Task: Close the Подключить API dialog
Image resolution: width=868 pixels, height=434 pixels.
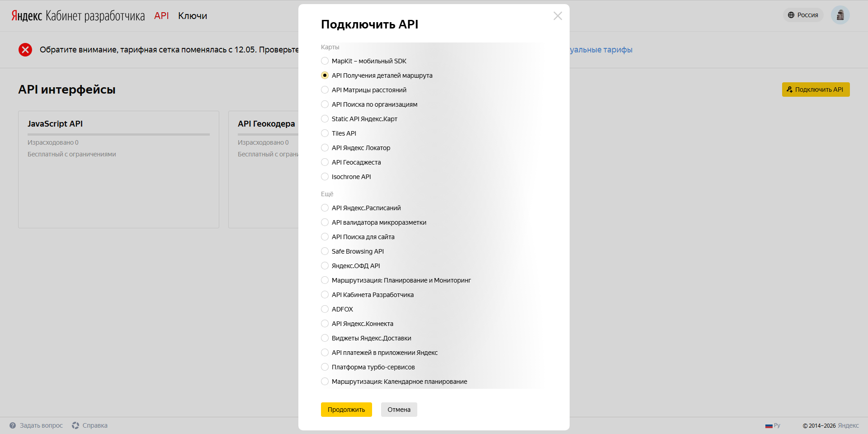Action: (x=558, y=16)
